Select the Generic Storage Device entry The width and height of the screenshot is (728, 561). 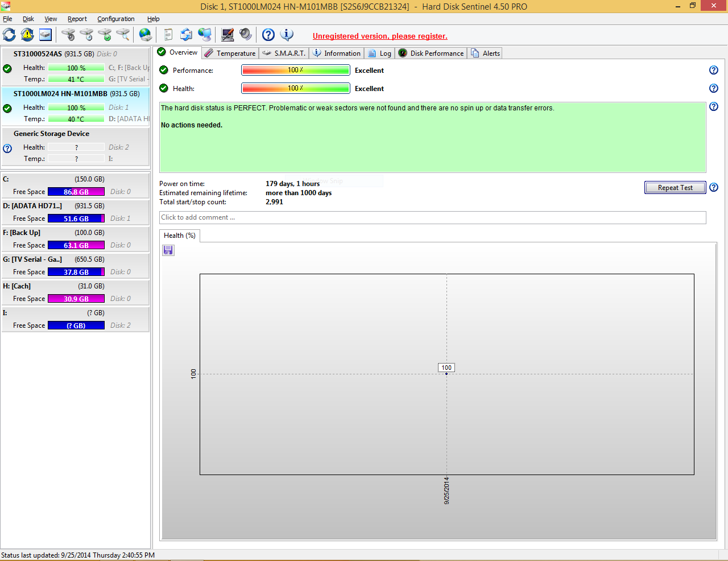tap(76, 146)
